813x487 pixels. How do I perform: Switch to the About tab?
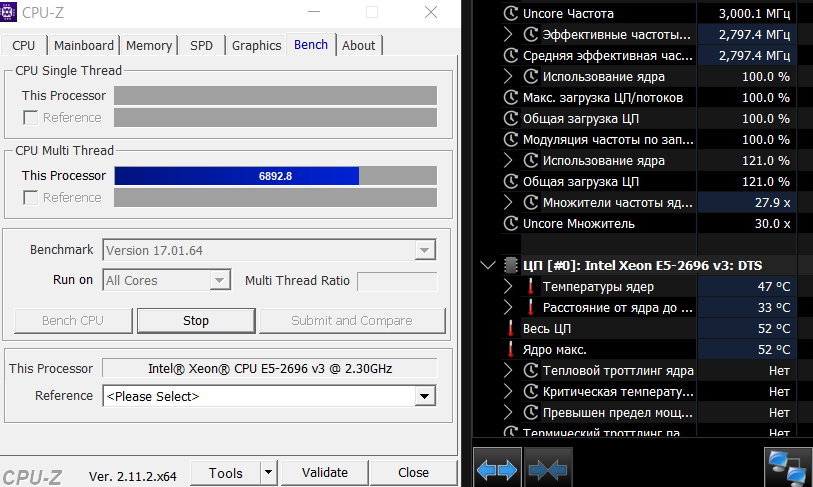358,46
